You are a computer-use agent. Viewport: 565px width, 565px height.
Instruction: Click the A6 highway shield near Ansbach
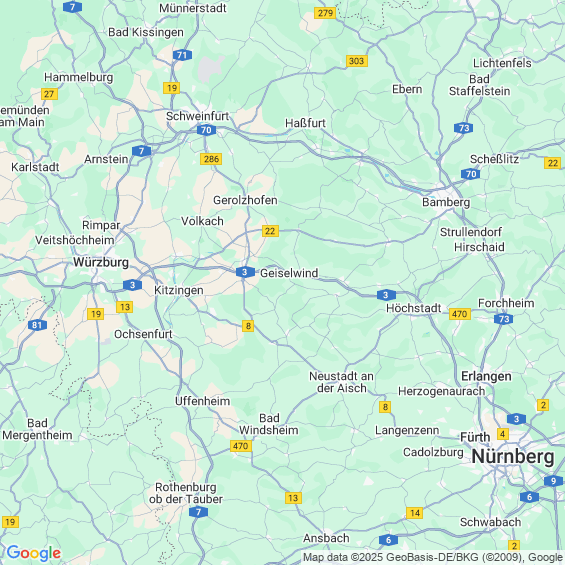pos(388,540)
